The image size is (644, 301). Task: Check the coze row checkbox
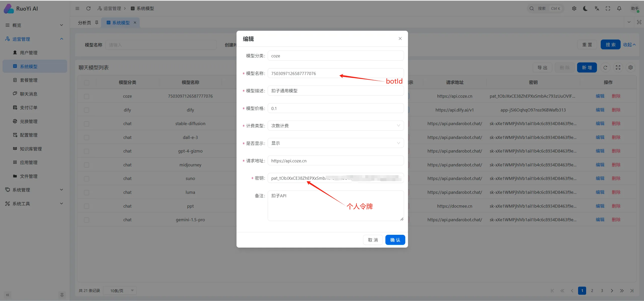87,96
